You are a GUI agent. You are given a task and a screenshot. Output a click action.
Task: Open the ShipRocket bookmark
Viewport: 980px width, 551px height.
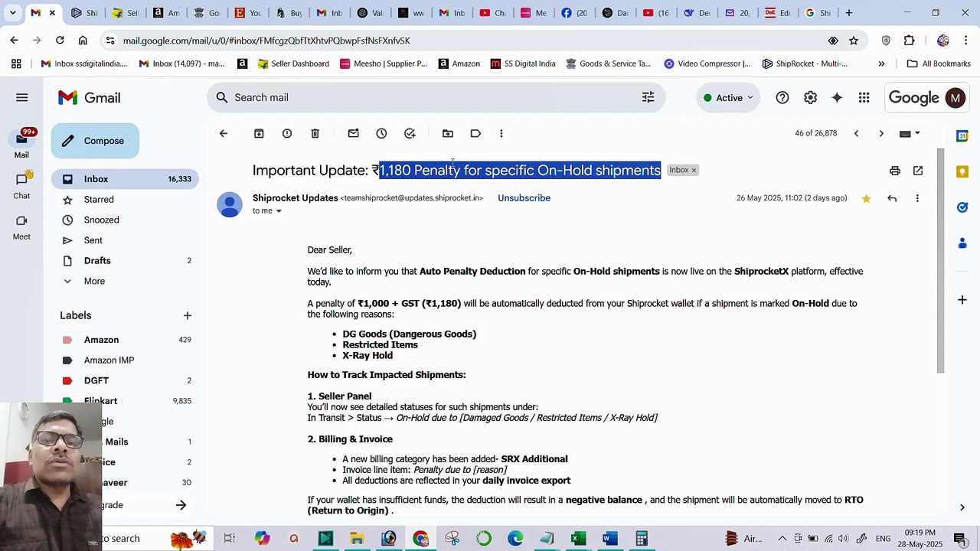click(x=805, y=64)
